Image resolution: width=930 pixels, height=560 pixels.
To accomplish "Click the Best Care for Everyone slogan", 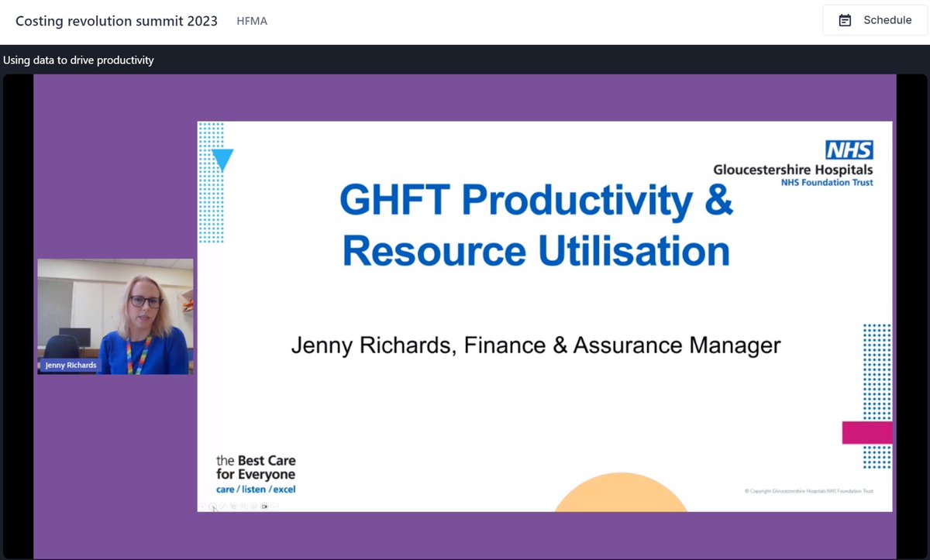I will click(x=256, y=475).
